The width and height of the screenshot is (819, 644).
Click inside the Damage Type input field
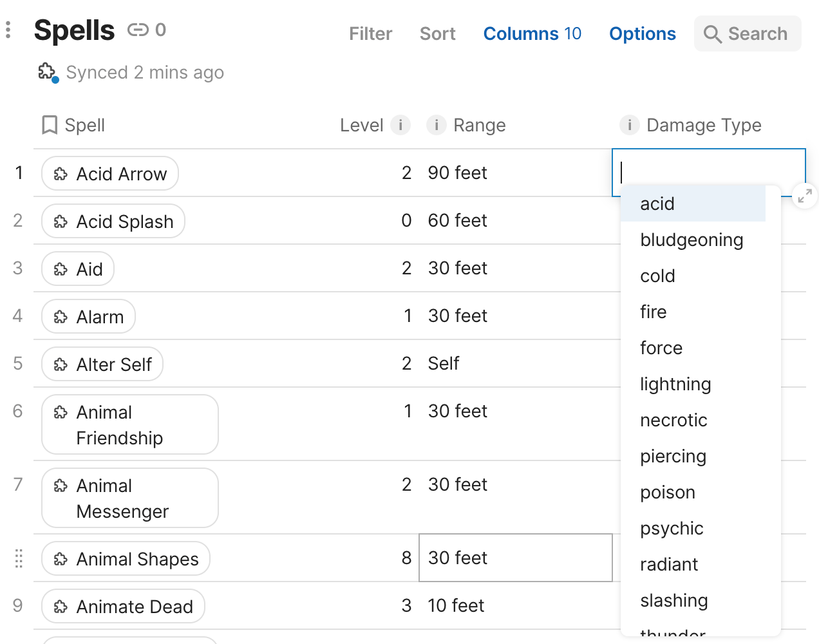point(708,172)
